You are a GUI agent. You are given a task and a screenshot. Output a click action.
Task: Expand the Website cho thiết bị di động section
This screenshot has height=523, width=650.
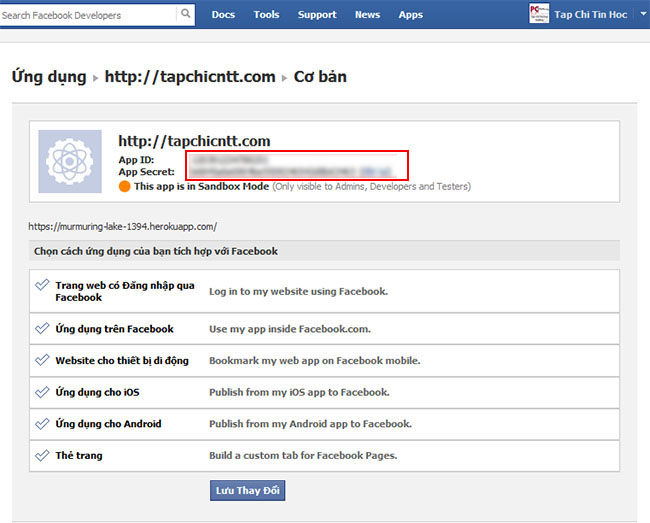pyautogui.click(x=325, y=361)
